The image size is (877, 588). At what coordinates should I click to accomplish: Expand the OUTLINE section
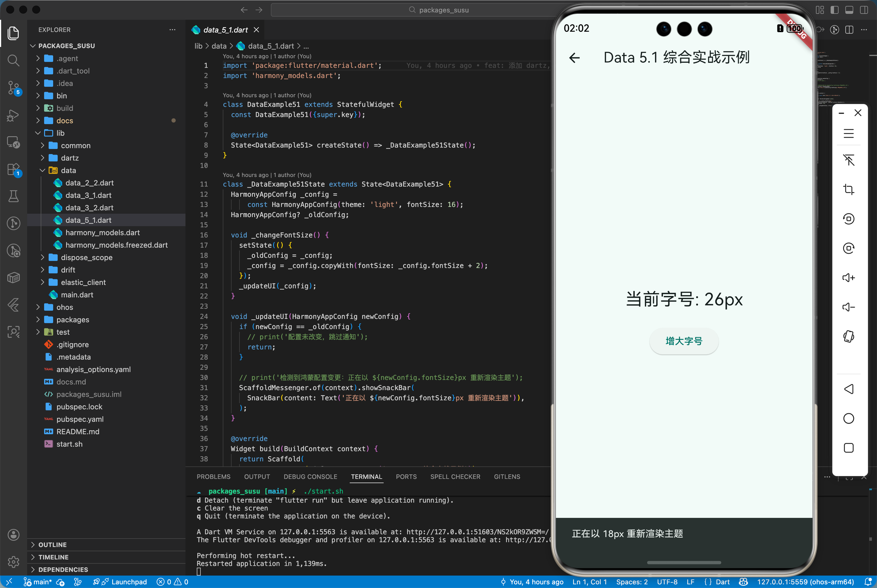[53, 544]
